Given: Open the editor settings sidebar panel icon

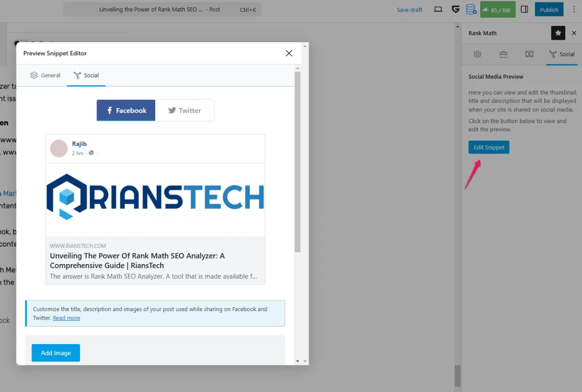Looking at the screenshot, I should [x=524, y=9].
